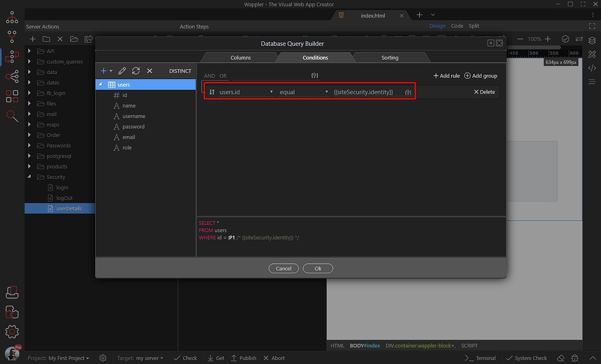
Task: Click the Cancel button
Action: (283, 269)
